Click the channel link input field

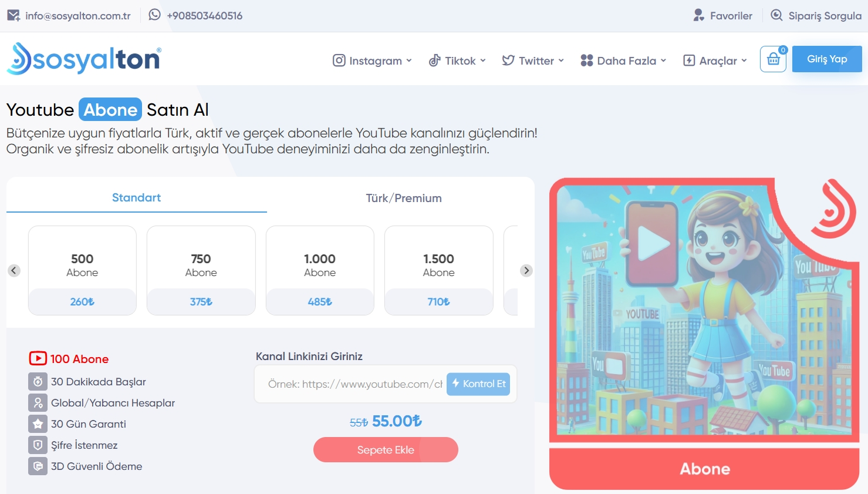(354, 384)
